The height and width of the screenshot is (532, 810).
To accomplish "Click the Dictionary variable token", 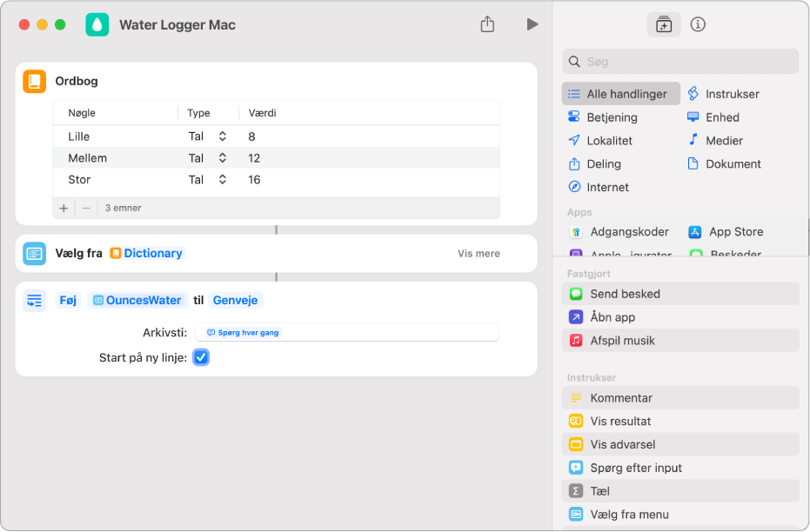I will coord(147,253).
